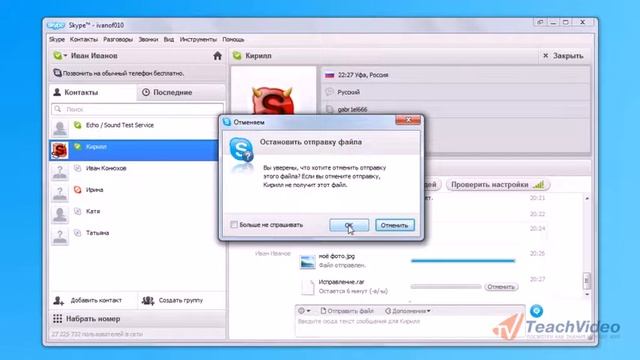The width and height of the screenshot is (640, 360).
Task: Click the large Кирилл profile picture
Action: [273, 91]
